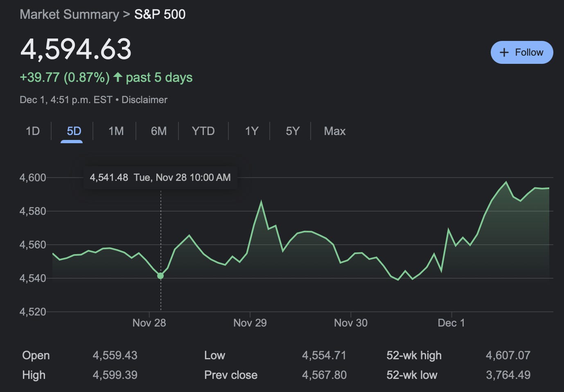The width and height of the screenshot is (564, 392).
Task: Click the 52-wk low value 3,764.49
Action: (x=508, y=375)
